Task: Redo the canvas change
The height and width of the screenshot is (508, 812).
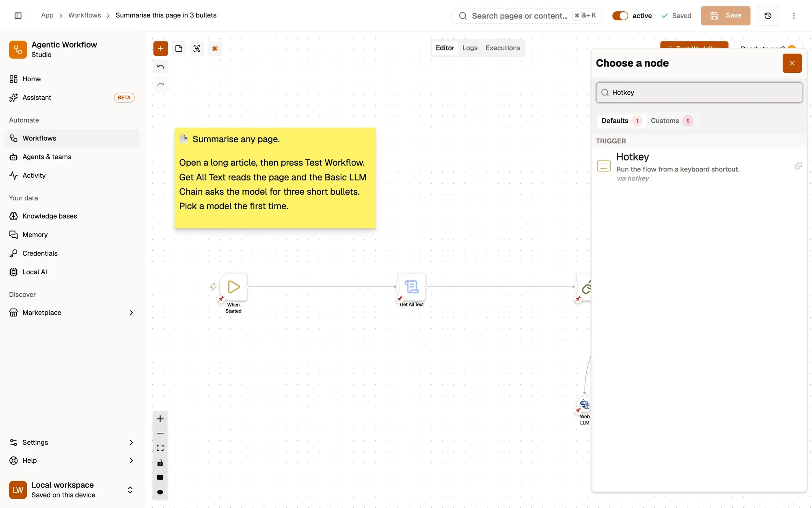Action: point(160,85)
